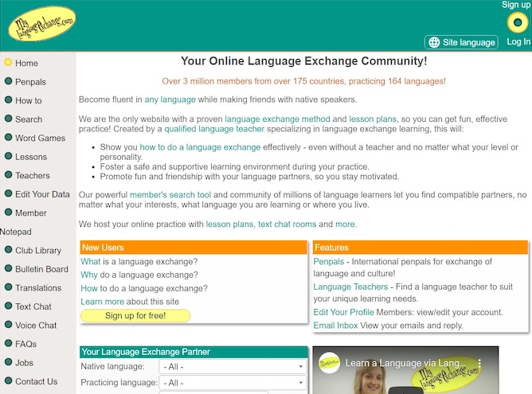Open Teachers in the sidebar menu

click(33, 175)
